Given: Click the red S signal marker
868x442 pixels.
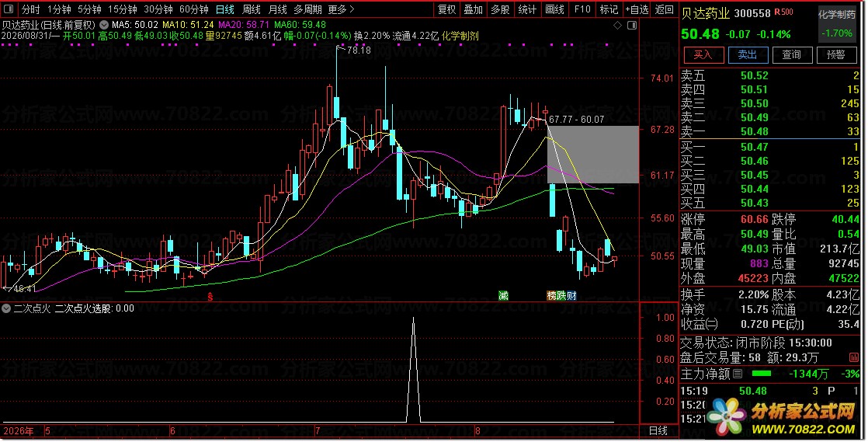Looking at the screenshot, I should [x=210, y=297].
